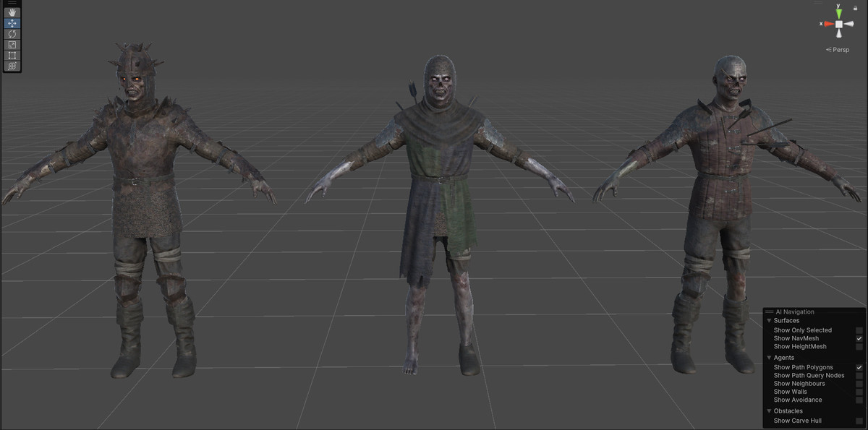Select the Rect transform tool
868x430 pixels.
(12, 55)
